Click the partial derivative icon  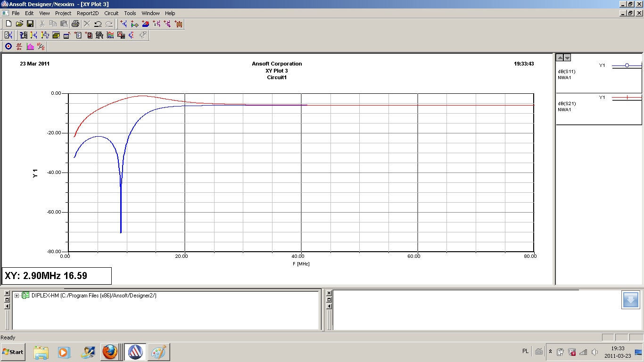[19, 46]
